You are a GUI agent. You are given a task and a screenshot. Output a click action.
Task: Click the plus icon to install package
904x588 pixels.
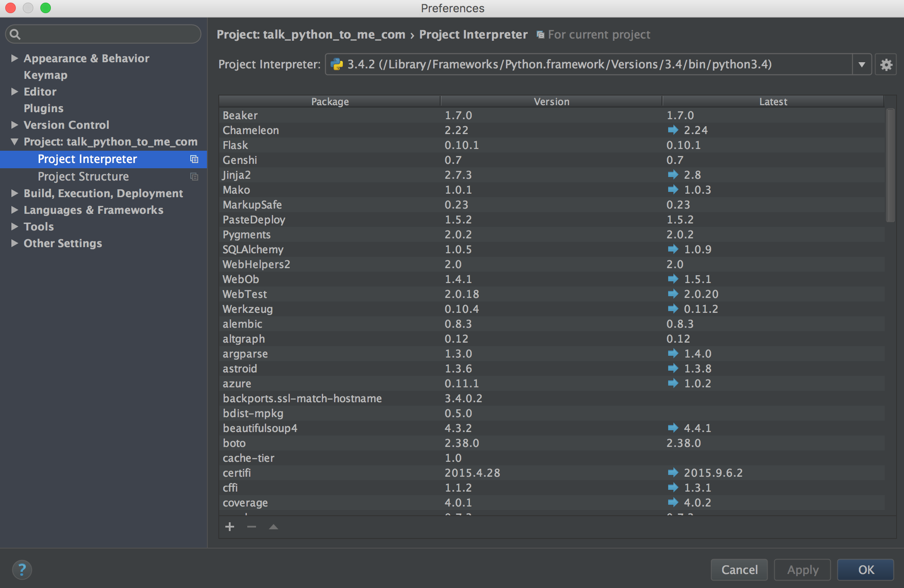click(x=230, y=527)
